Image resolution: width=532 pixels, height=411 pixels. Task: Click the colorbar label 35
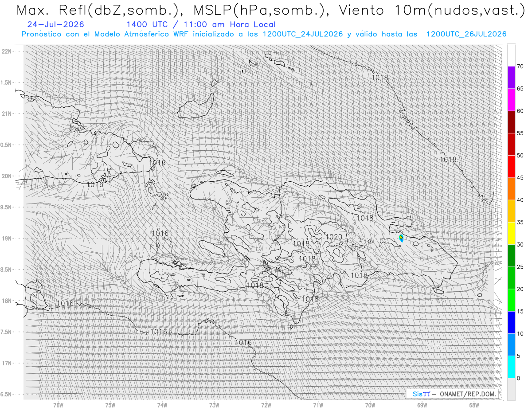click(520, 222)
